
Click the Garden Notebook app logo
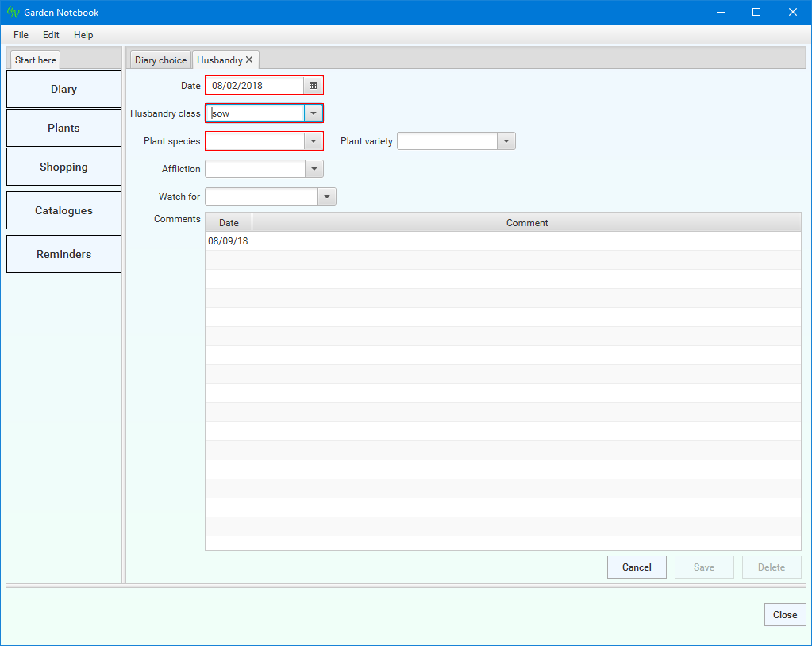12,13
